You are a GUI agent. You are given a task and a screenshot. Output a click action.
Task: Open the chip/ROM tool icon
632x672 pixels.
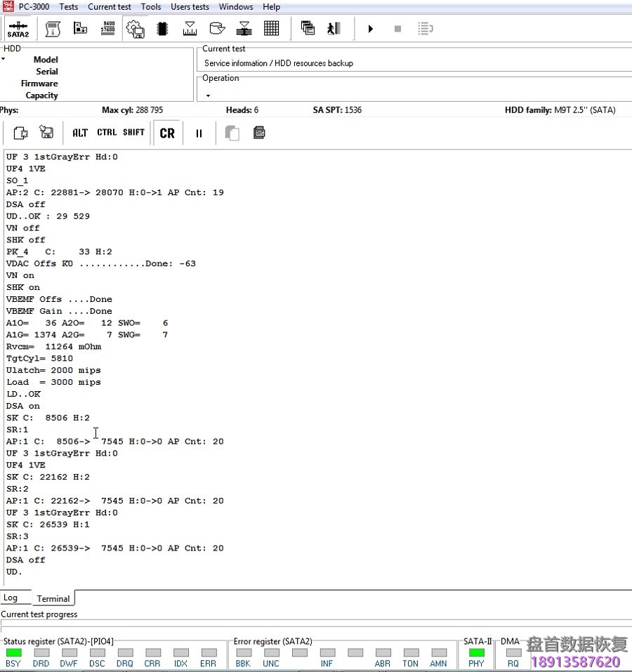[162, 29]
